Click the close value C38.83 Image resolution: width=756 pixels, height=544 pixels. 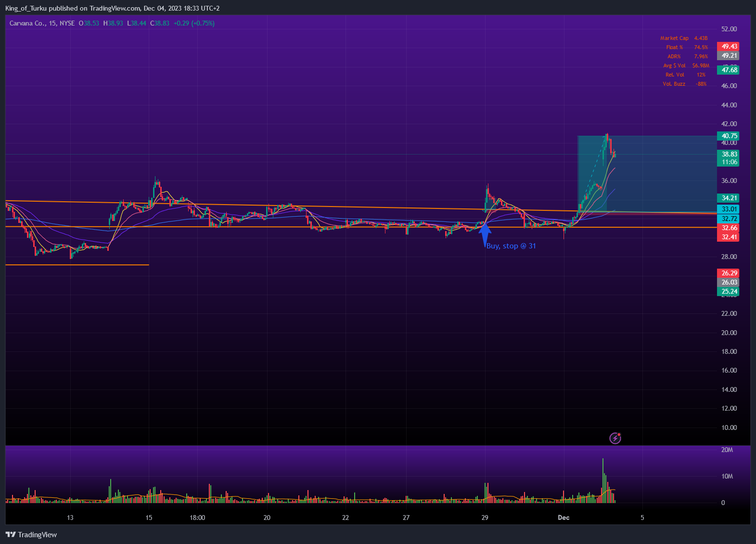[160, 23]
